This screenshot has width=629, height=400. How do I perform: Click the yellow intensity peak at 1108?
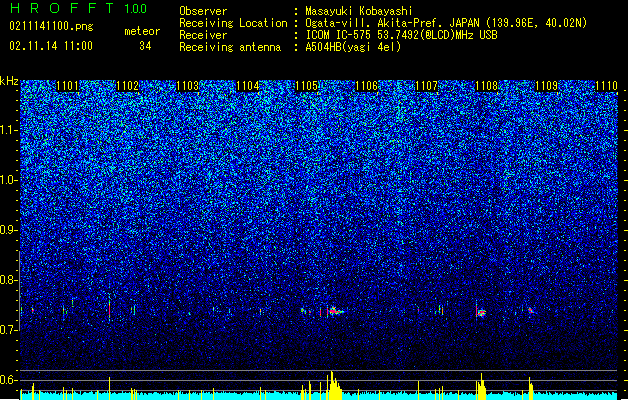(x=481, y=386)
